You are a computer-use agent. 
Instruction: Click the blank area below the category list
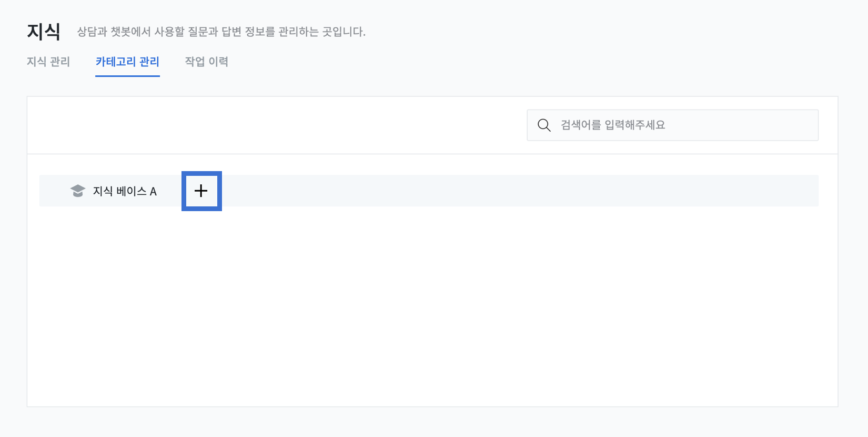[x=431, y=305]
